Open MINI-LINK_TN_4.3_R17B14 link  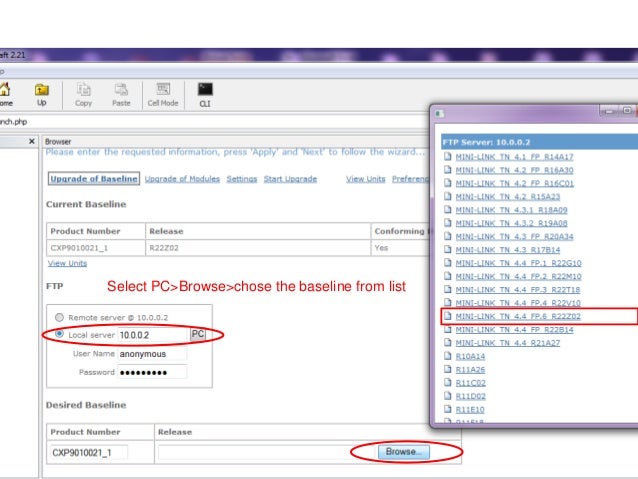coord(507,250)
